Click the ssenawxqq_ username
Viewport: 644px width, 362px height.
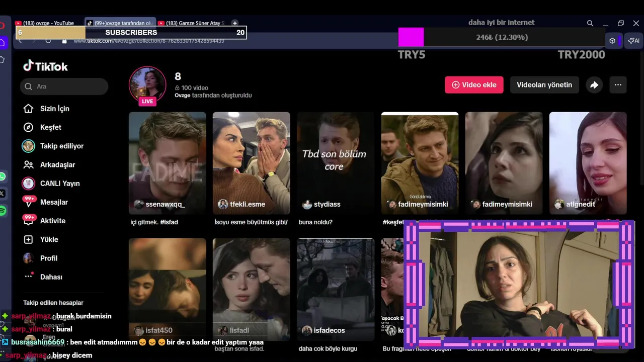[x=165, y=204]
